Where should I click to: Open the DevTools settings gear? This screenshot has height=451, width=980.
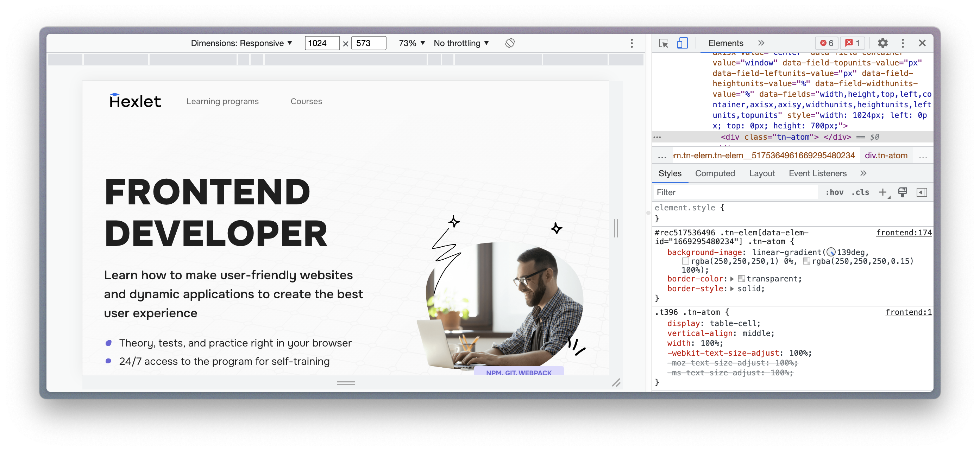tap(882, 43)
